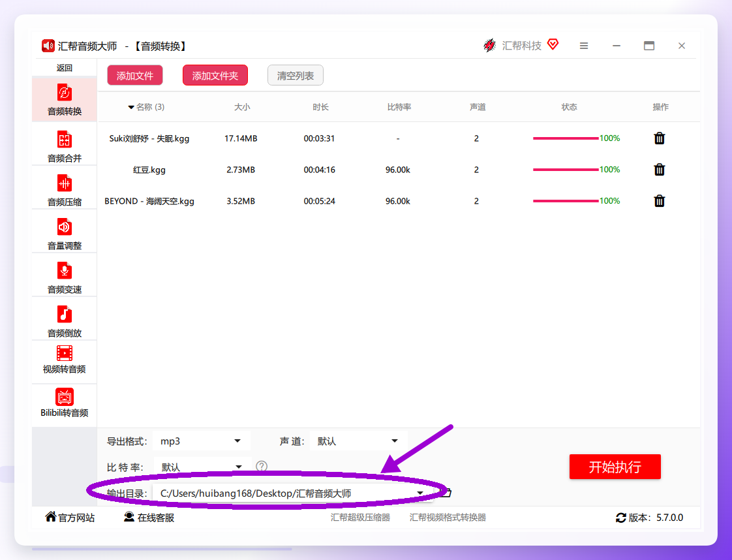This screenshot has width=732, height=560.
Task: Delete the BEYOND - 海阔天空.kgg row
Action: point(659,201)
